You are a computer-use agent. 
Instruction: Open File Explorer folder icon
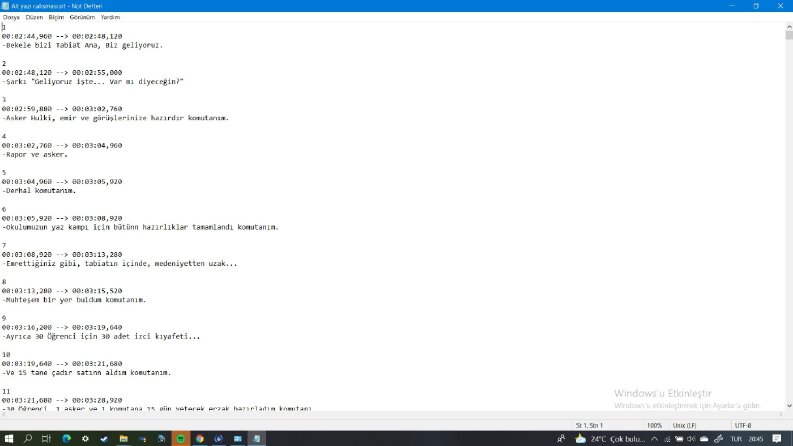123,438
